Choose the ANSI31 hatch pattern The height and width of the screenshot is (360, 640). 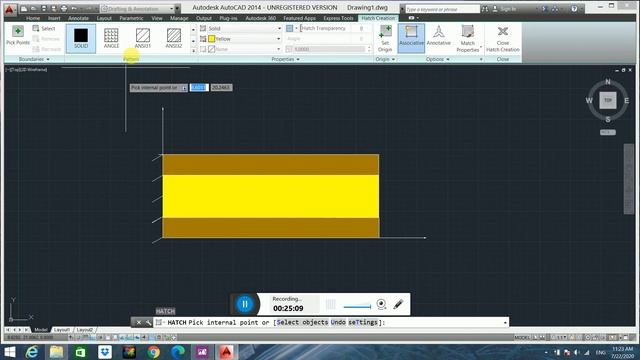[142, 38]
